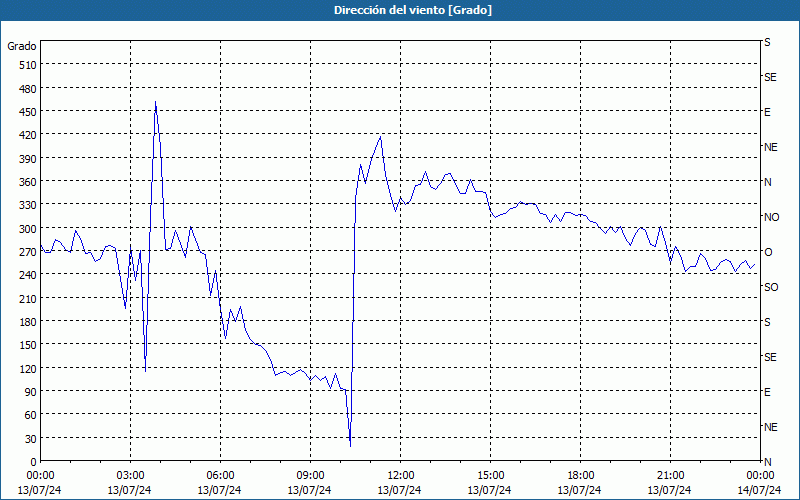The image size is (800, 500).
Task: Select the 180 degree tick label
Action: (28, 322)
